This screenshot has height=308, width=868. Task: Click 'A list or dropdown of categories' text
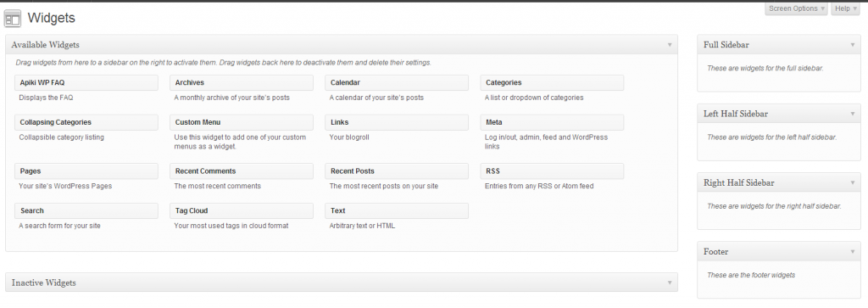534,98
